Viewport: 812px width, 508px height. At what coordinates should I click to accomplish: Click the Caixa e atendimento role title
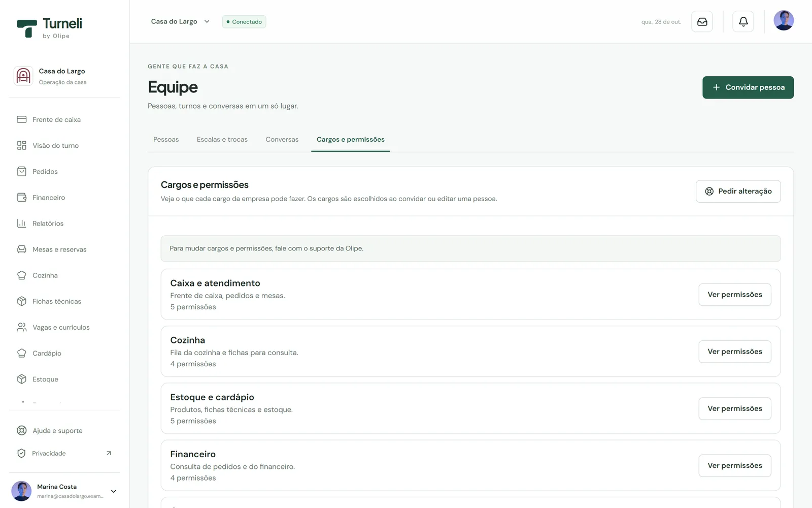[x=215, y=283]
